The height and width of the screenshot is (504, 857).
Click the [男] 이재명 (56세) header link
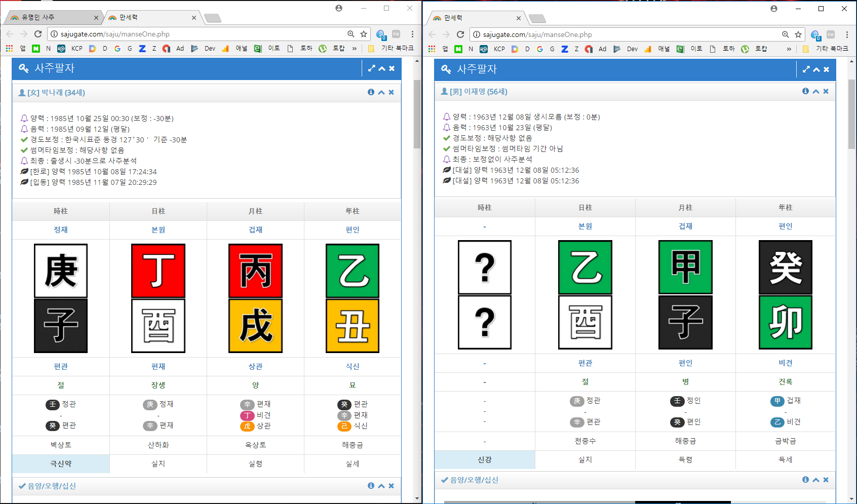[478, 91]
